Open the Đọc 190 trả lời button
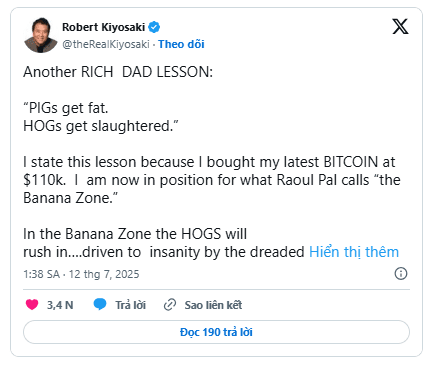 coord(216,332)
